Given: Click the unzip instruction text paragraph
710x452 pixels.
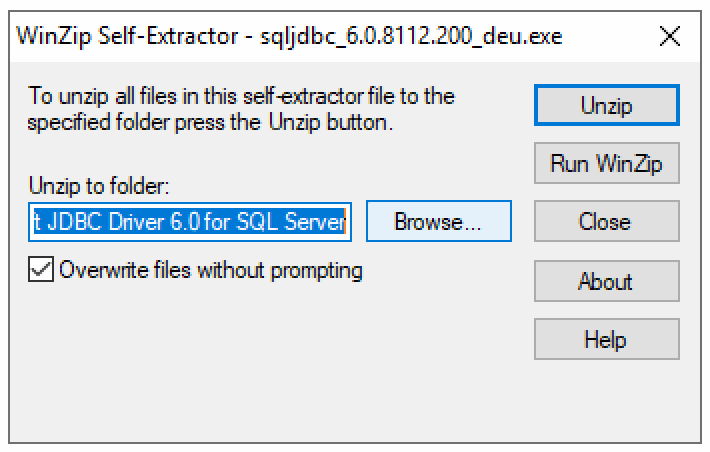Looking at the screenshot, I should pyautogui.click(x=241, y=110).
